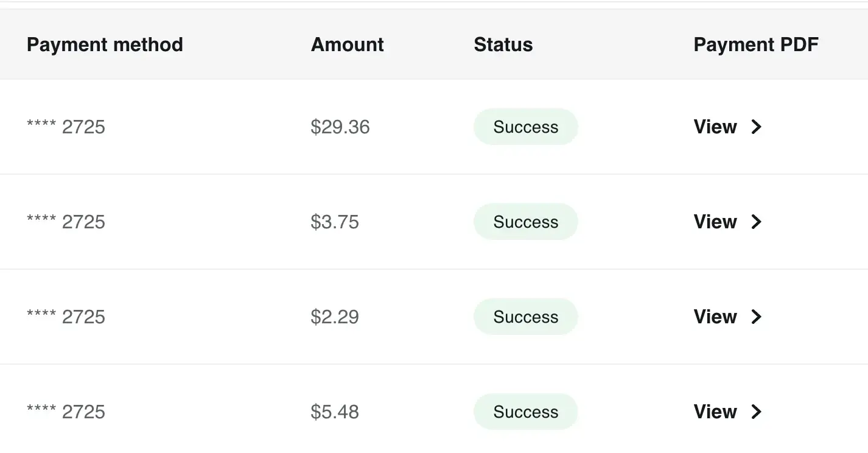Click the chevron arrow in the $29.36 row

[x=756, y=127]
